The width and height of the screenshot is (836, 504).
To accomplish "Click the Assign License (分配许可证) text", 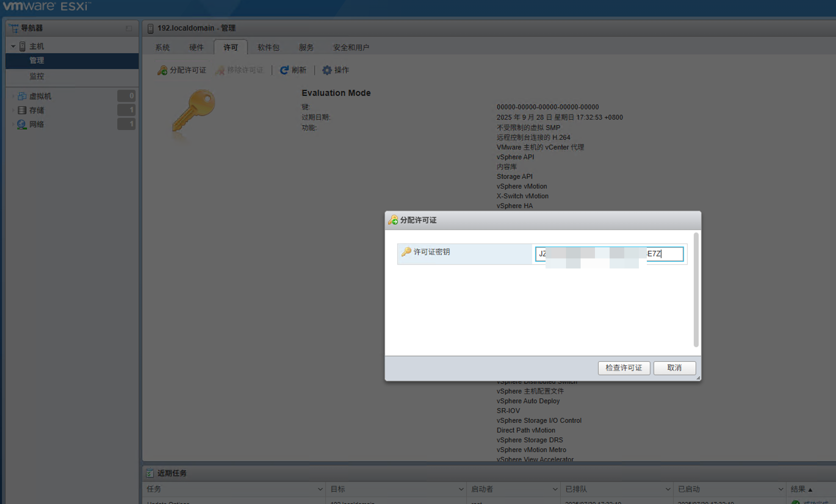I will [188, 70].
